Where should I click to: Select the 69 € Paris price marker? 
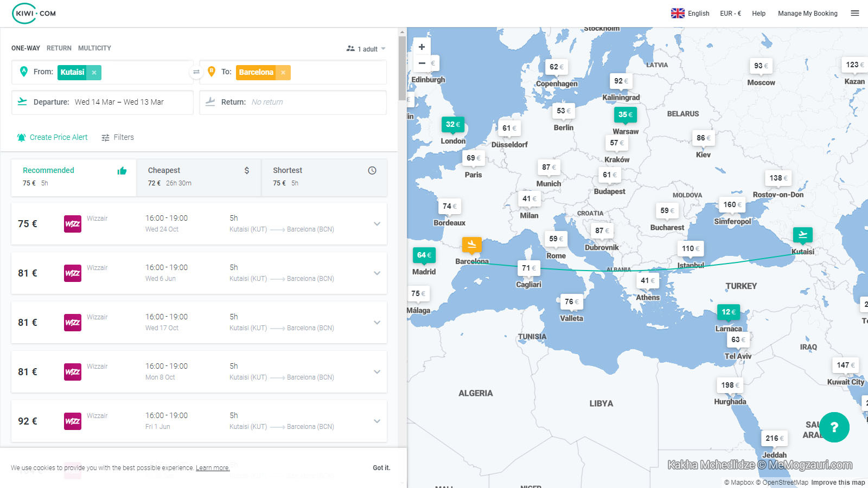click(474, 158)
